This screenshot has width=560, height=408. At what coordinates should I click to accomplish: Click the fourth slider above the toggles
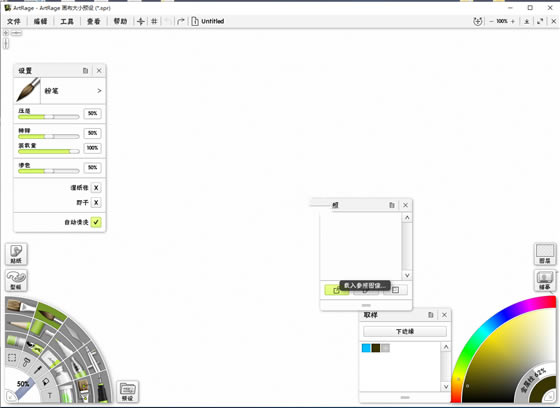[49, 171]
